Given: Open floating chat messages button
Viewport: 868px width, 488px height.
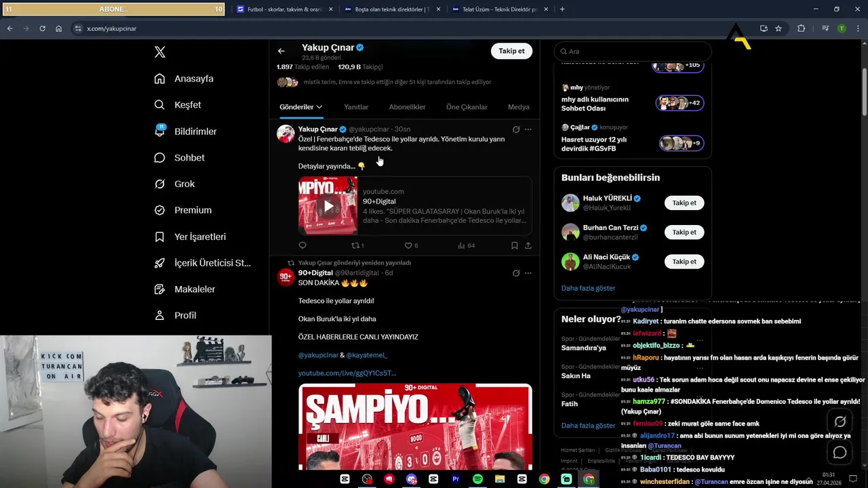Looking at the screenshot, I should coord(840,452).
